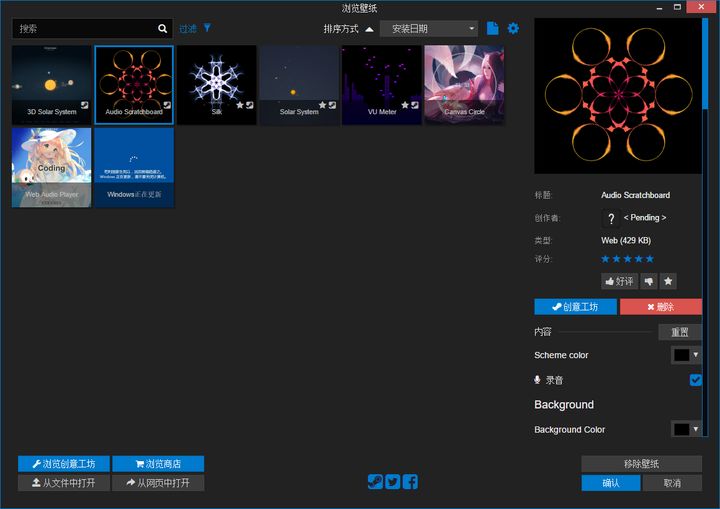Click the 浏览创意工坊 button

pos(64,464)
